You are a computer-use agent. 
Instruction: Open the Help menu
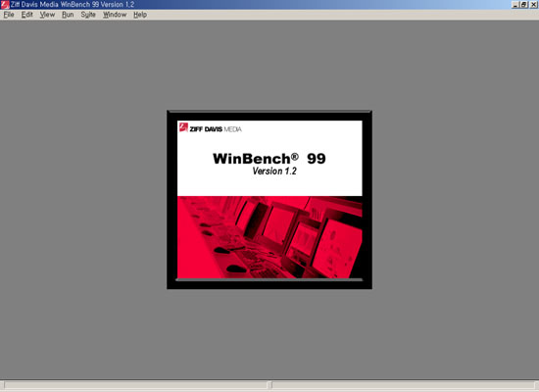[140, 15]
